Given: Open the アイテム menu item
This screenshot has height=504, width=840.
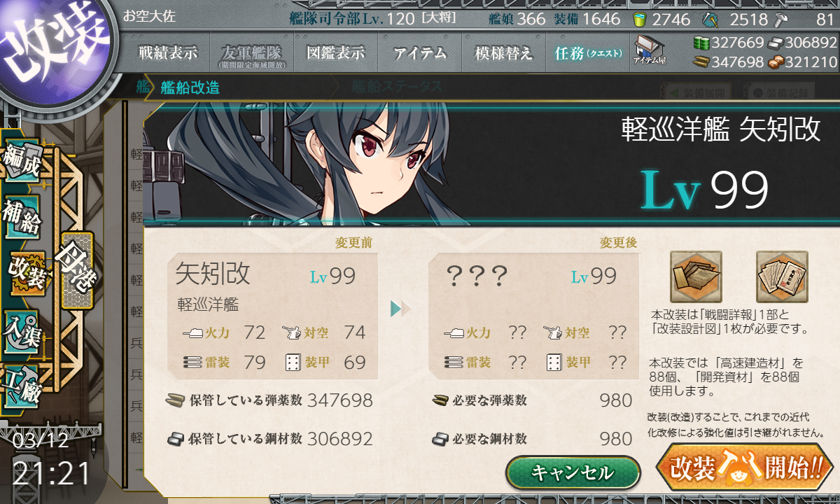Looking at the screenshot, I should [x=419, y=53].
